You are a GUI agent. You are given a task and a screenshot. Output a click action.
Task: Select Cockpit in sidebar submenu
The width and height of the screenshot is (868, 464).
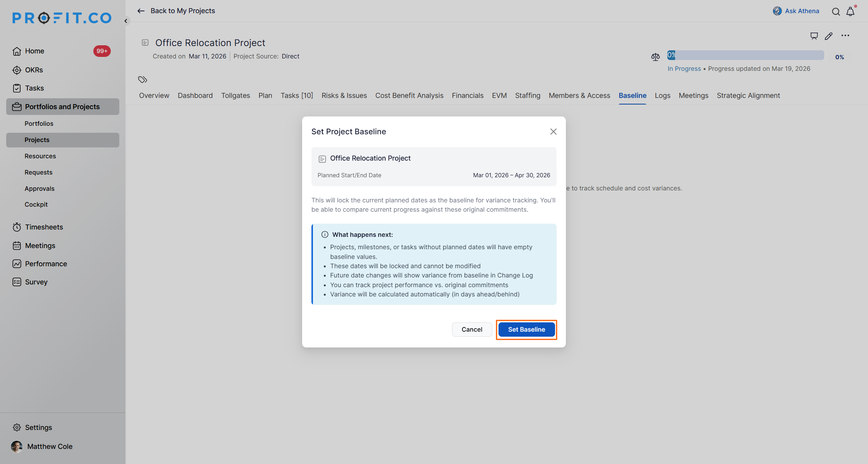36,204
